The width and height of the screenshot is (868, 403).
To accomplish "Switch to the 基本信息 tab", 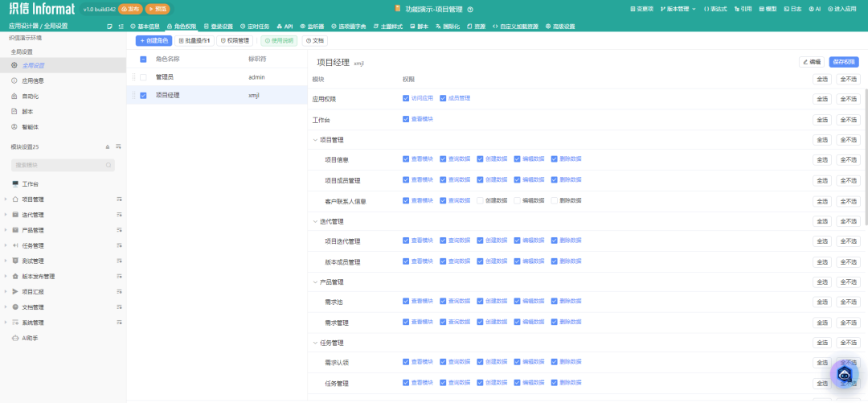I will [145, 26].
